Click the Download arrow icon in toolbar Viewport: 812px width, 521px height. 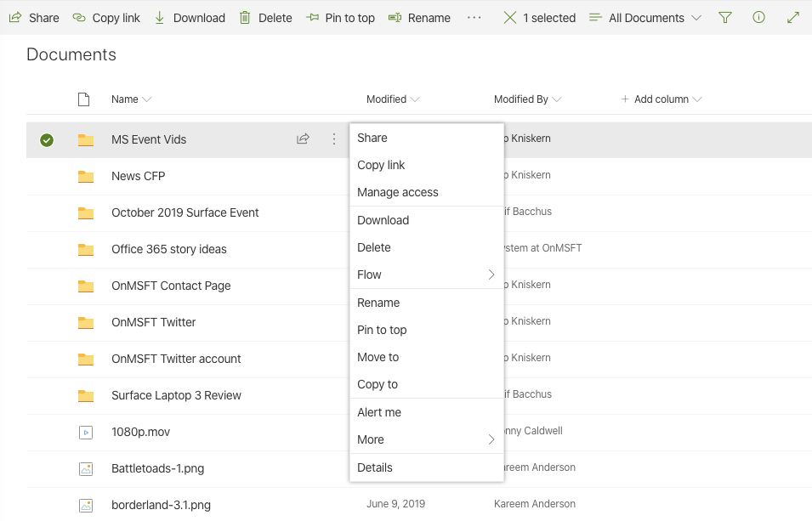[160, 18]
